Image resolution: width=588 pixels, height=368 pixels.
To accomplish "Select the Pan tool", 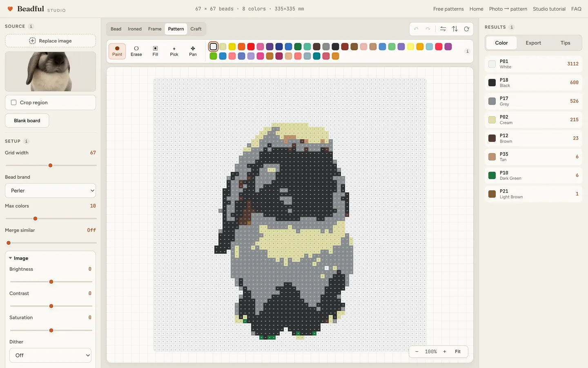I will pos(193,51).
